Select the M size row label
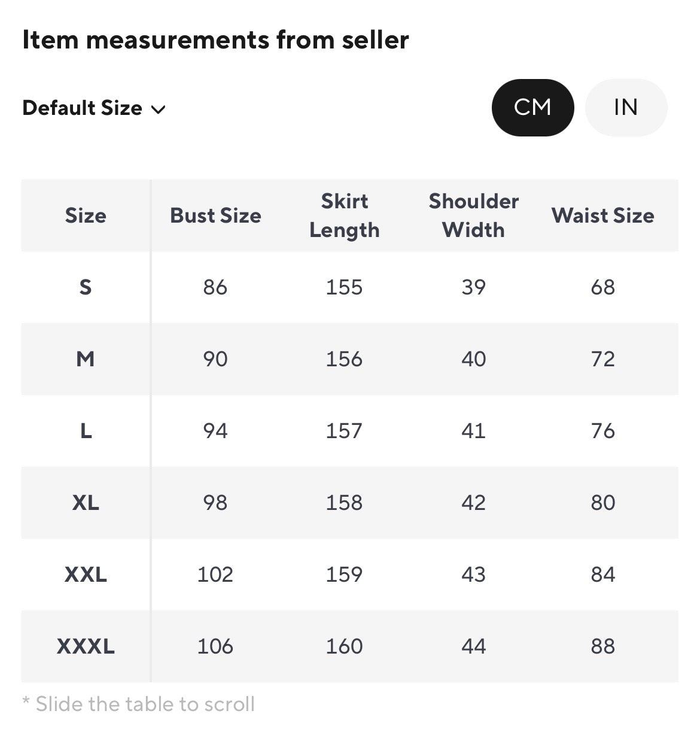The height and width of the screenshot is (732, 700). click(86, 359)
